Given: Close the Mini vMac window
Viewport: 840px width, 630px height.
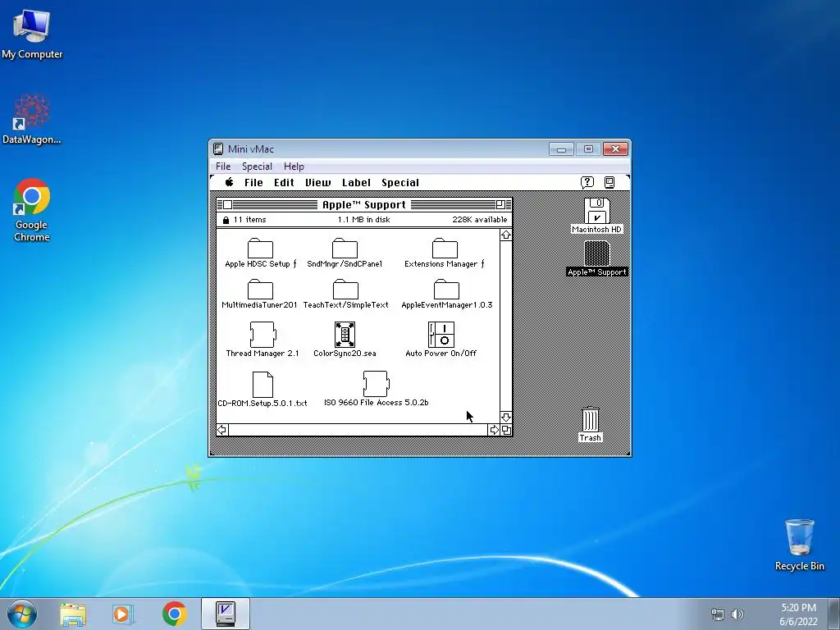Looking at the screenshot, I should coord(615,149).
